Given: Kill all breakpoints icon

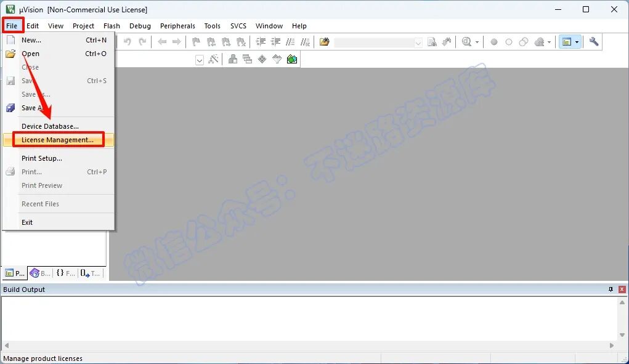Looking at the screenshot, I should pos(540,42).
